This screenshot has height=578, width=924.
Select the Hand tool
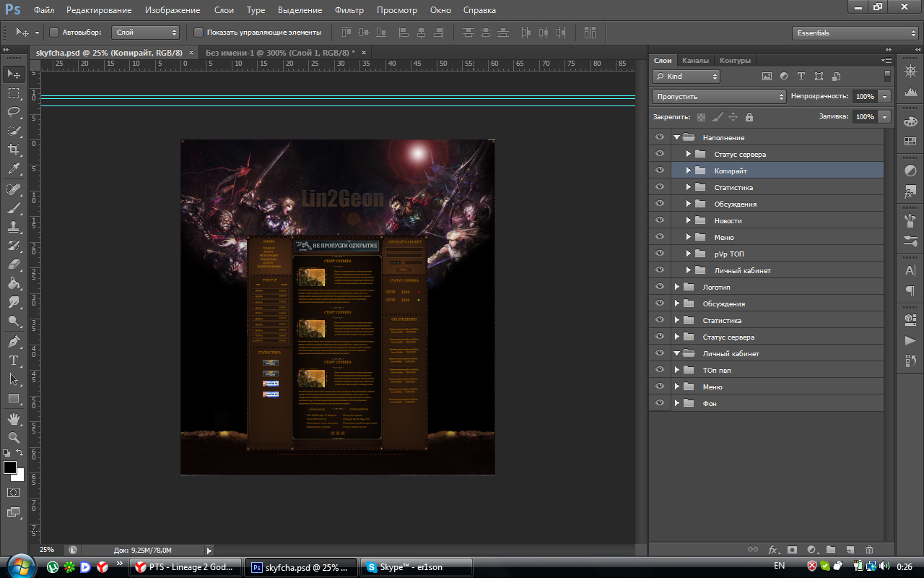[14, 418]
